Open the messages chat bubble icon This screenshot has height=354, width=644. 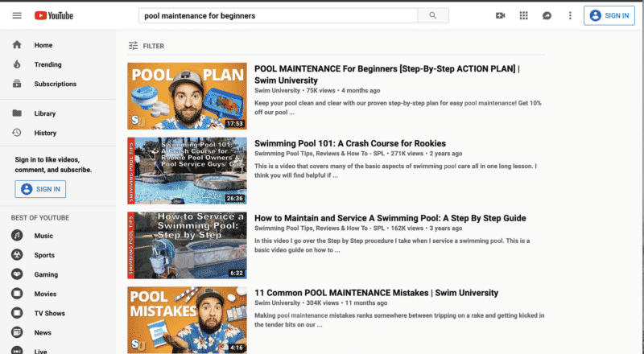point(547,15)
